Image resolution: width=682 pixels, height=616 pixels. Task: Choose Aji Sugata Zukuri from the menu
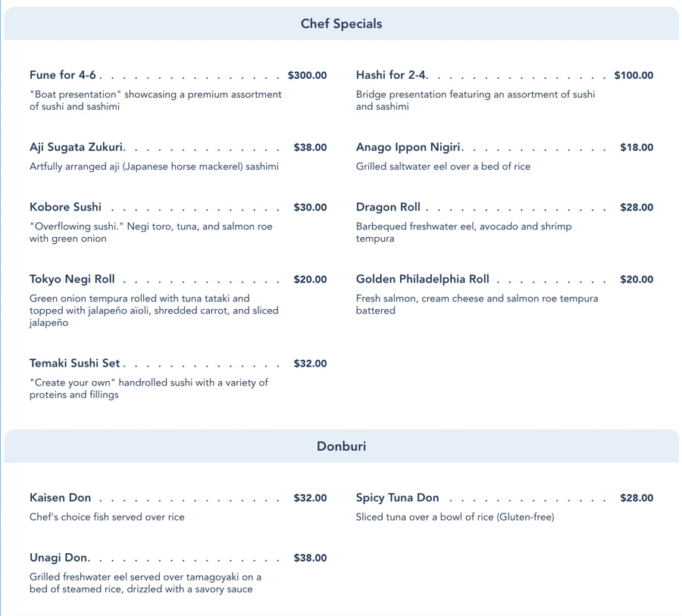pyautogui.click(x=77, y=148)
